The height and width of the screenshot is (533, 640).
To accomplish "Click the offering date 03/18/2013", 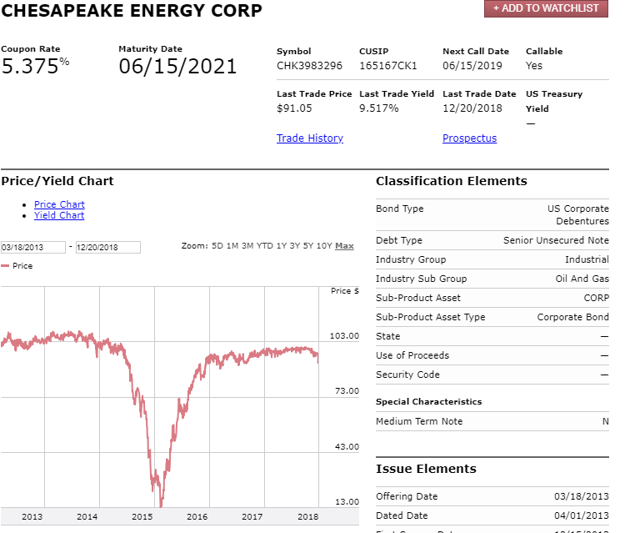I will pyautogui.click(x=581, y=496).
